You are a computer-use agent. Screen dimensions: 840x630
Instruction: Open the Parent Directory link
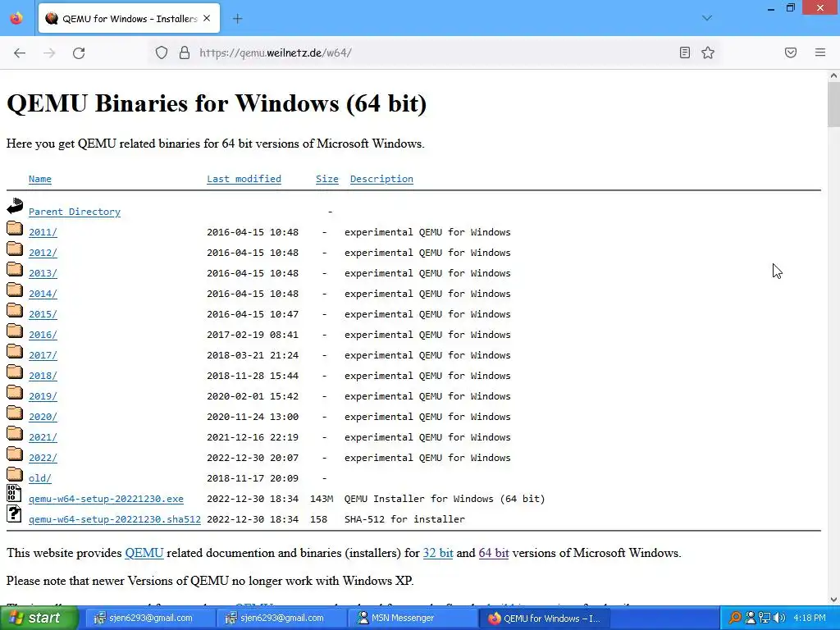[75, 212]
